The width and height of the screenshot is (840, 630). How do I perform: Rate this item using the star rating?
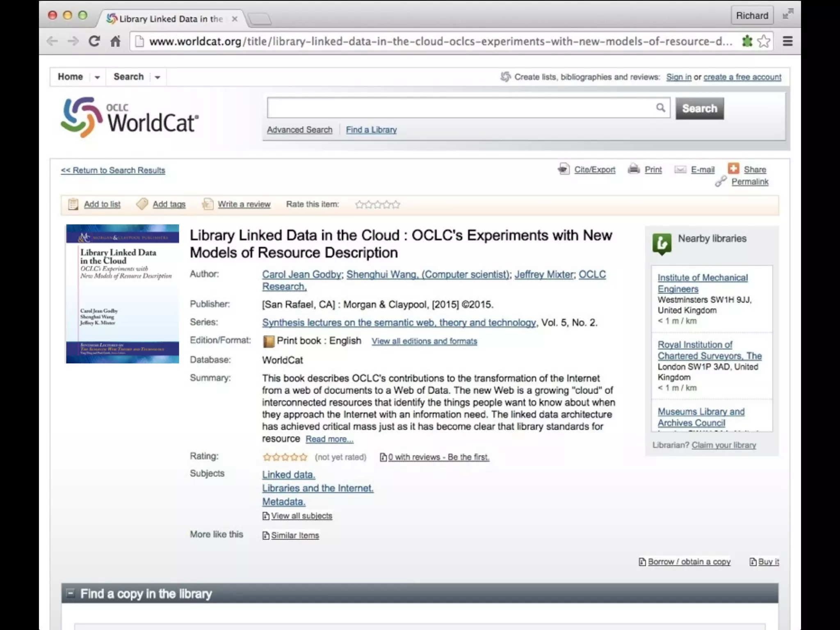377,204
